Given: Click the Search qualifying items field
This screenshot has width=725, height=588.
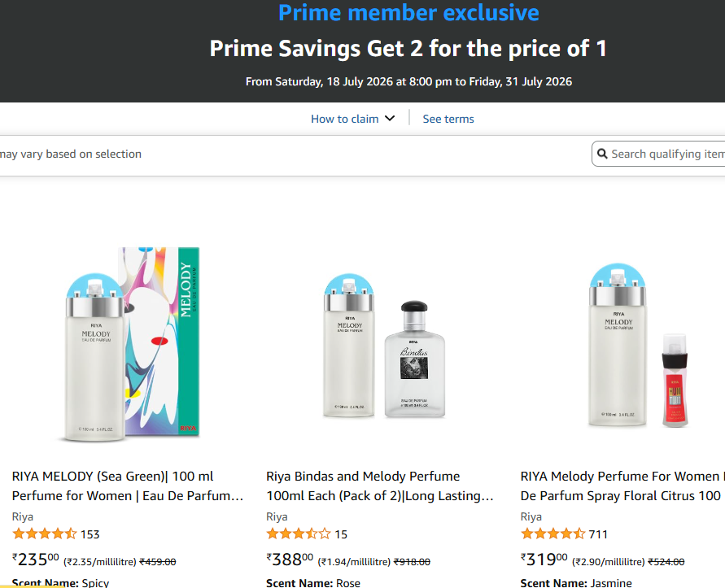Looking at the screenshot, I should (659, 154).
